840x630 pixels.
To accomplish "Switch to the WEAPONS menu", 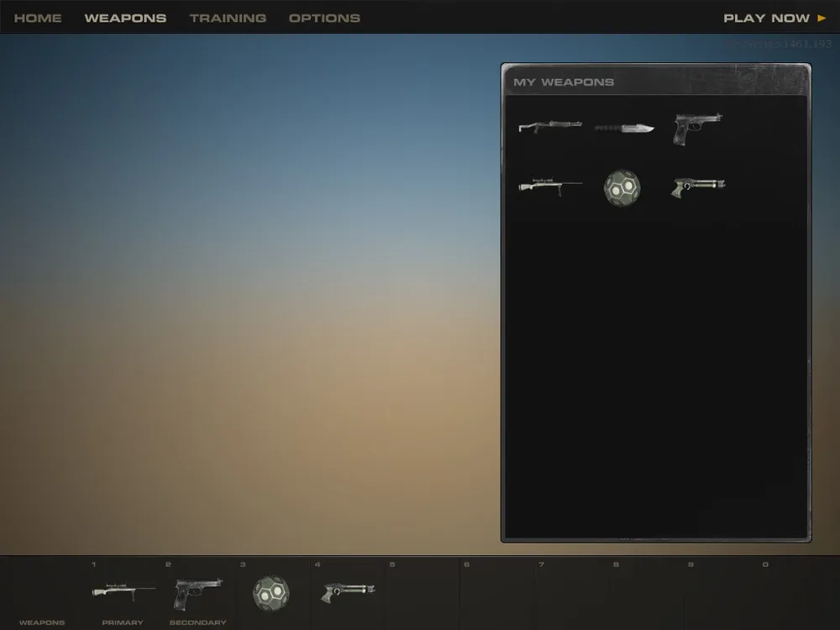I will (125, 18).
